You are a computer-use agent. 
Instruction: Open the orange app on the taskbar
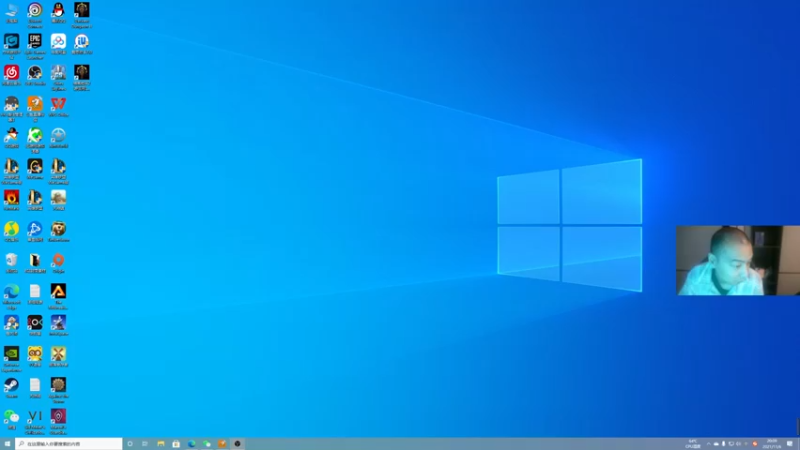point(222,444)
